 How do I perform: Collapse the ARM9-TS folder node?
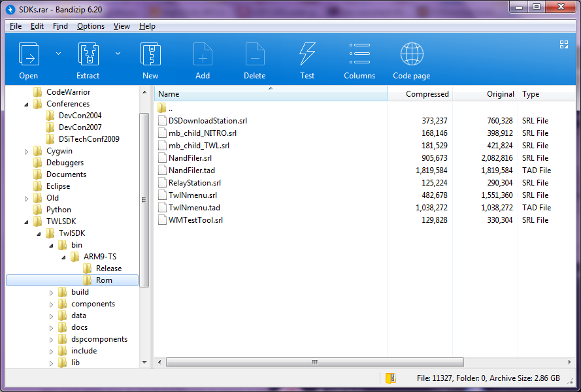point(64,257)
